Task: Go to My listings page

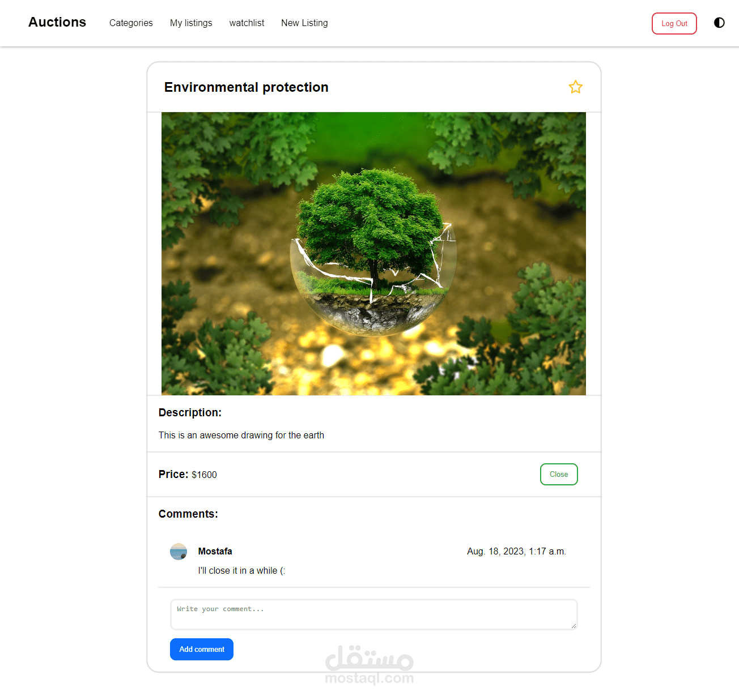Action: [191, 23]
